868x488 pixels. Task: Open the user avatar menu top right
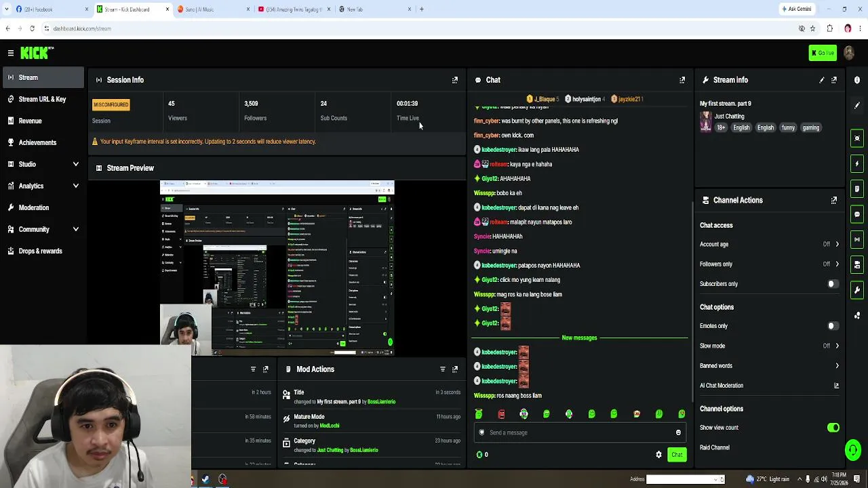(849, 53)
